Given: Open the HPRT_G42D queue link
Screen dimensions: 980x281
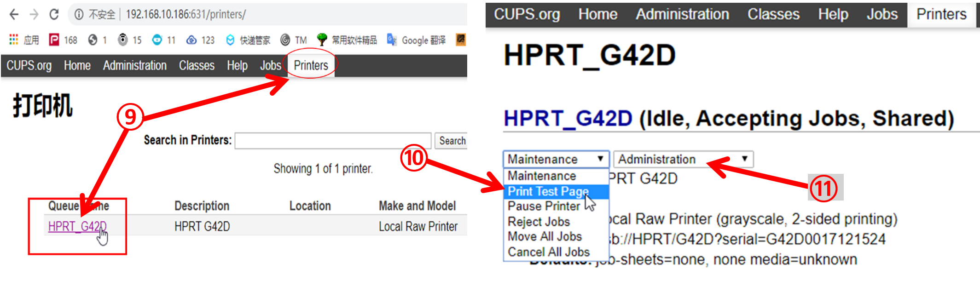Looking at the screenshot, I should point(77,226).
